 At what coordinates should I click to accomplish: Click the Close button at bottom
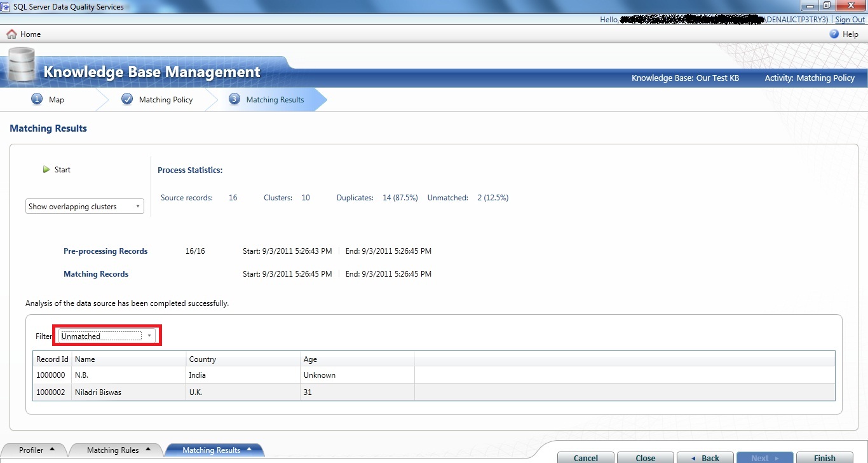click(646, 458)
